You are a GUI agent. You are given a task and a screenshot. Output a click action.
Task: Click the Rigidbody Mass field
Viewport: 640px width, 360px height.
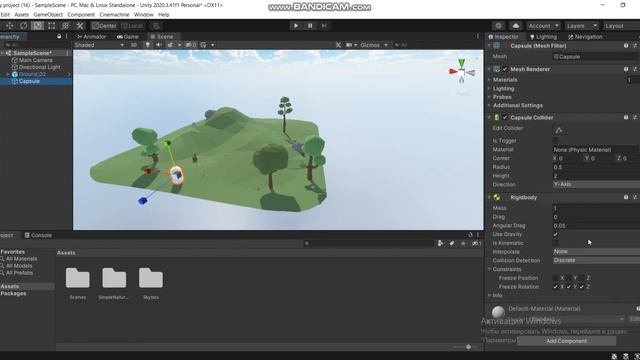pos(596,208)
